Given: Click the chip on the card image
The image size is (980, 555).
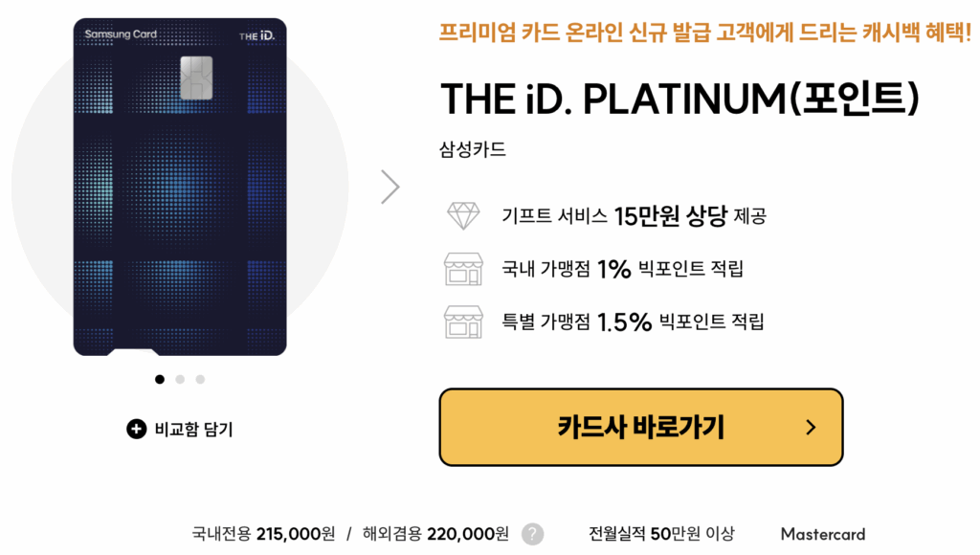Looking at the screenshot, I should click(196, 78).
